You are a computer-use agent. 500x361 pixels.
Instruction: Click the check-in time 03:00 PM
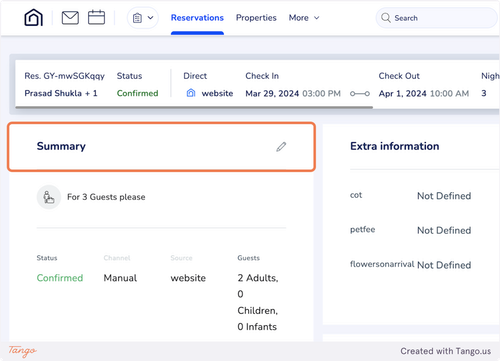pos(321,93)
